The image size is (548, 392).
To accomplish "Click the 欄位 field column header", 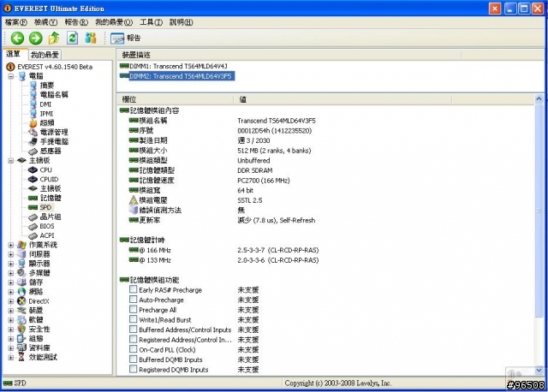I will (176, 99).
